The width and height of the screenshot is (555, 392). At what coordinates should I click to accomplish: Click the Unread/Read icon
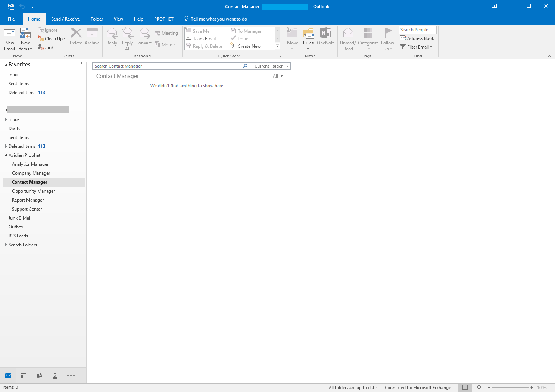pos(348,33)
